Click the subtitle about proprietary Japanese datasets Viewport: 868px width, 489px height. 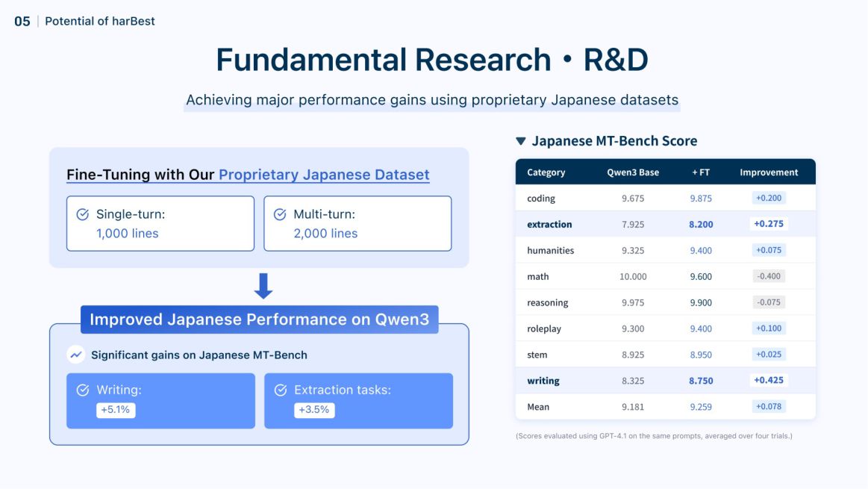[432, 100]
